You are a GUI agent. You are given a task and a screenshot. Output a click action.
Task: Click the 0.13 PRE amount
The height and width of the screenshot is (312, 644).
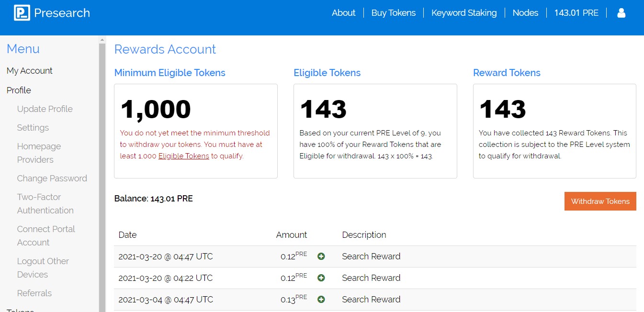coord(294,299)
